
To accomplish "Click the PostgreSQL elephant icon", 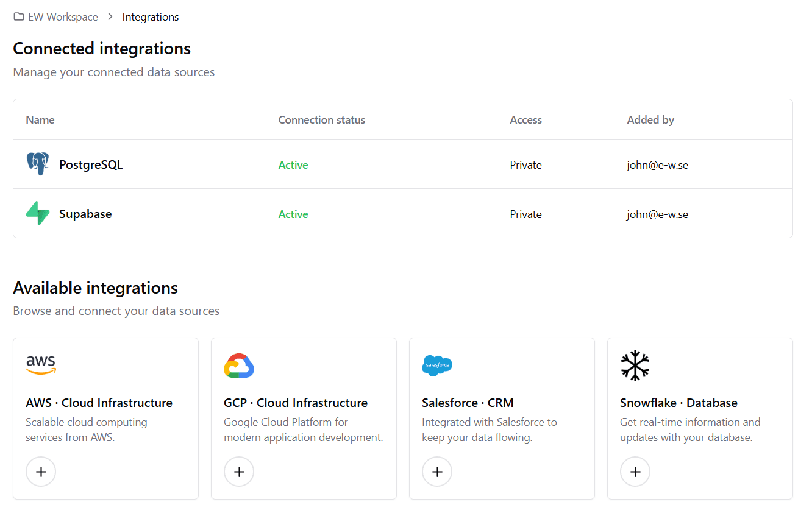I will (x=38, y=164).
